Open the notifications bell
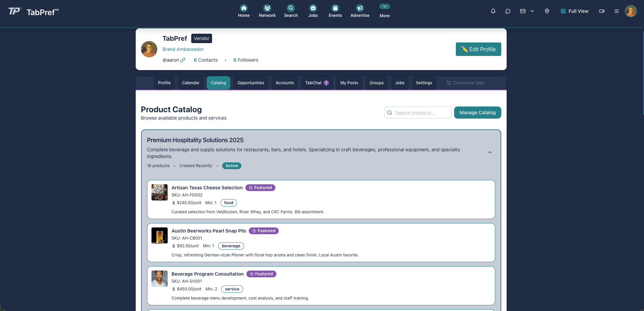Image resolution: width=644 pixels, height=311 pixels. point(493,11)
